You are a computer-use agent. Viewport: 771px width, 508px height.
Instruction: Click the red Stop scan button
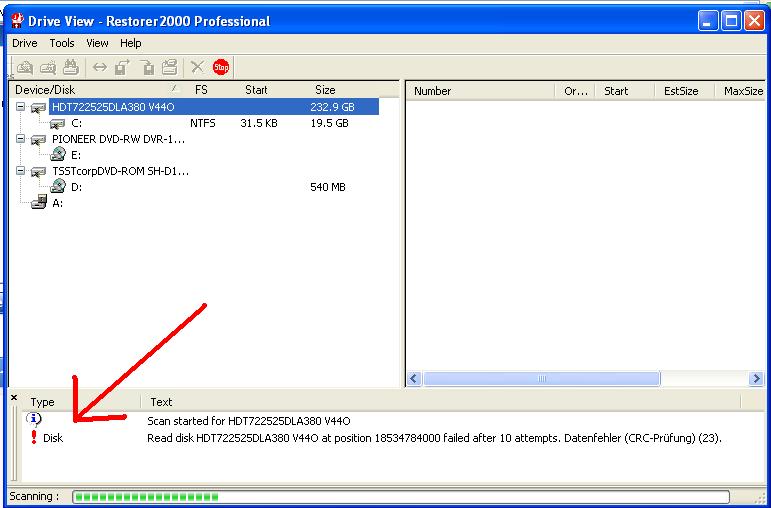point(221,67)
